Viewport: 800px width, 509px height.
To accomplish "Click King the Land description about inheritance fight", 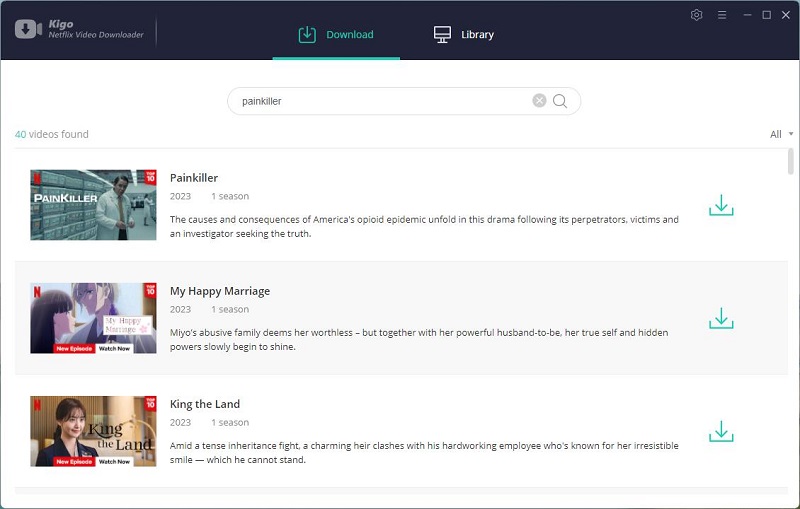I will point(424,453).
